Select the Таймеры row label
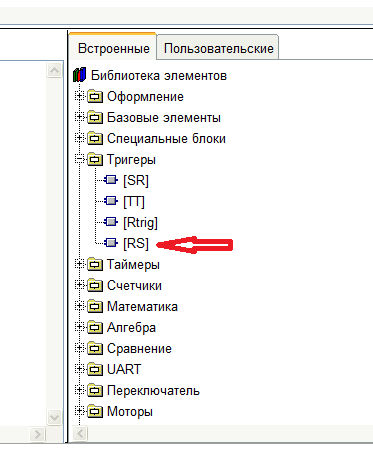 133,265
